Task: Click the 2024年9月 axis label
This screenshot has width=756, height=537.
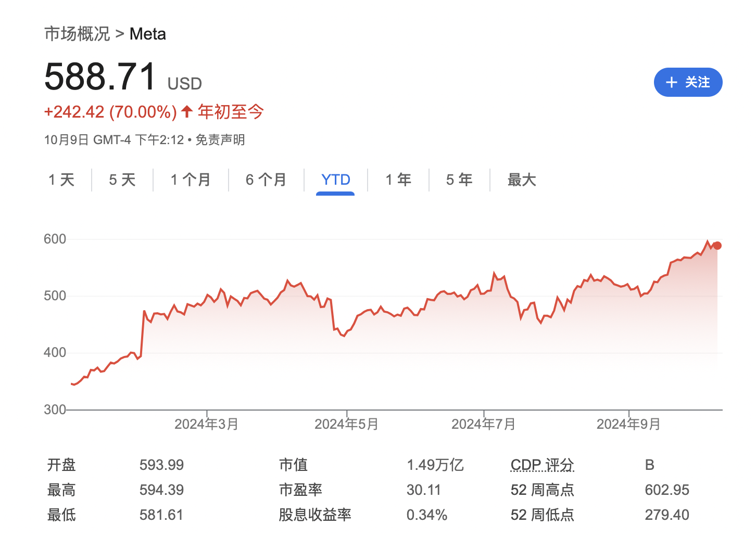Action: [x=628, y=424]
